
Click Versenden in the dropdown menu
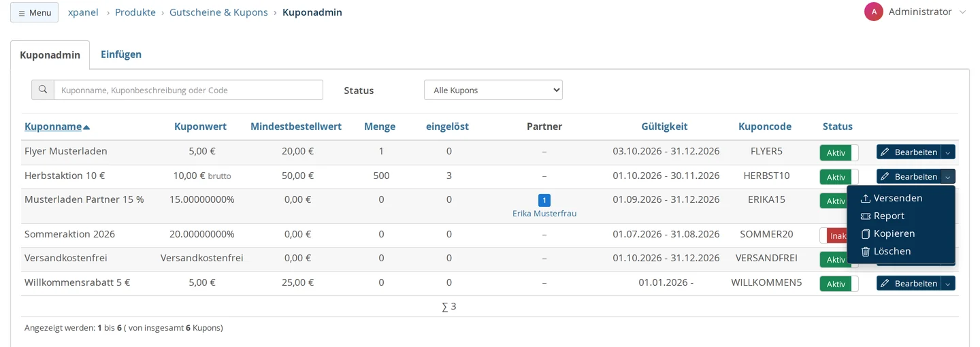(891, 198)
